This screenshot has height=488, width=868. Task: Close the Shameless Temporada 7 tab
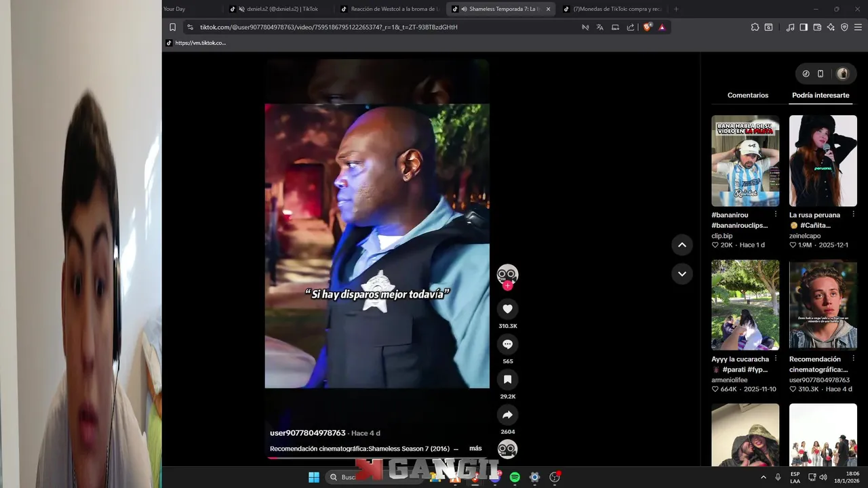pyautogui.click(x=547, y=9)
